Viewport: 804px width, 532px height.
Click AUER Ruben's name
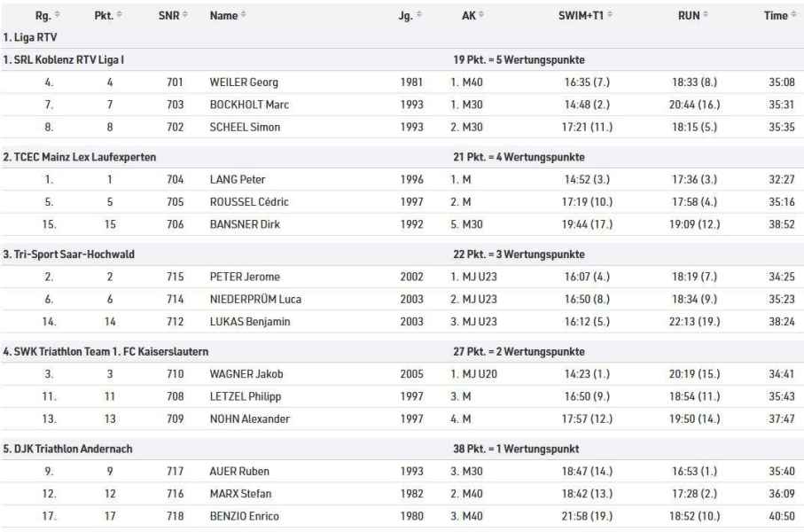(x=239, y=471)
